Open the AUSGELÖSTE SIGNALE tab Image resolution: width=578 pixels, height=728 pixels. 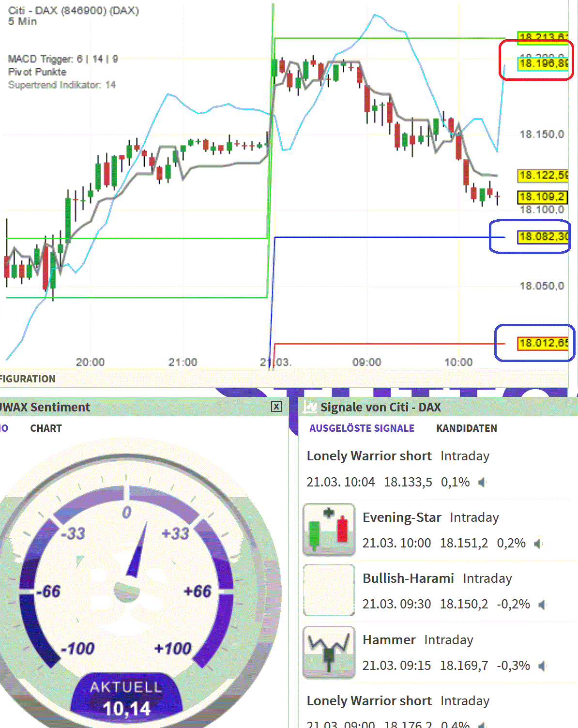point(362,428)
